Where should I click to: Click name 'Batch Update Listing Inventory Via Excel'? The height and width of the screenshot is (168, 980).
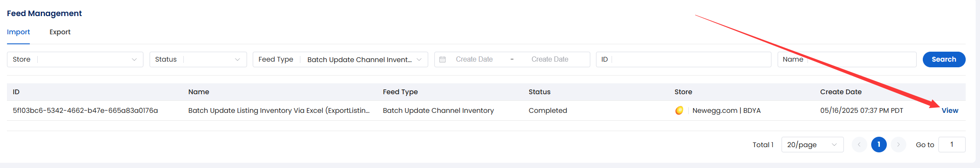pos(279,111)
